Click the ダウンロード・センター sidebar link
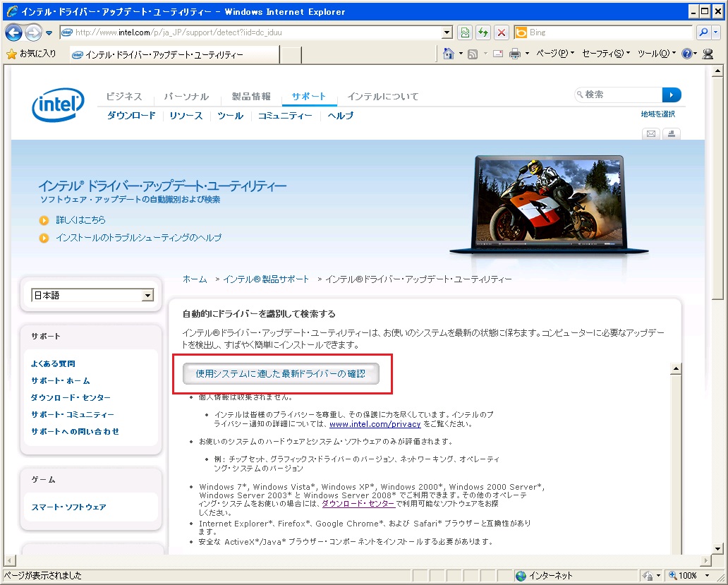This screenshot has width=728, height=585. [71, 398]
